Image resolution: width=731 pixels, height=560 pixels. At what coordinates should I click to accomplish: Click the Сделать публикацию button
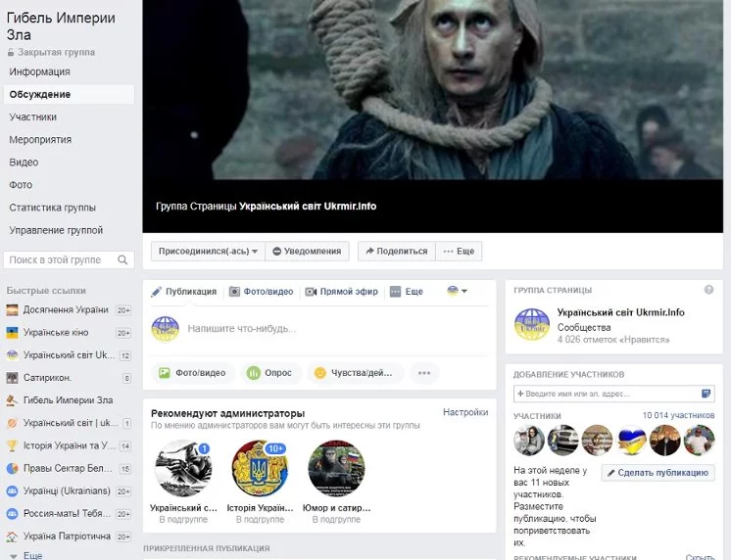tap(658, 473)
